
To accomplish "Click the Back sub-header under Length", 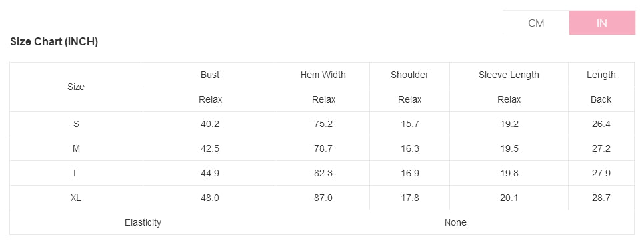I will coord(601,99).
